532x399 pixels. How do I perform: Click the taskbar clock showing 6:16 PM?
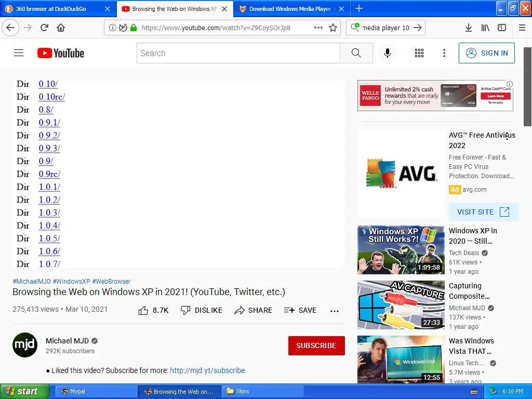513,392
